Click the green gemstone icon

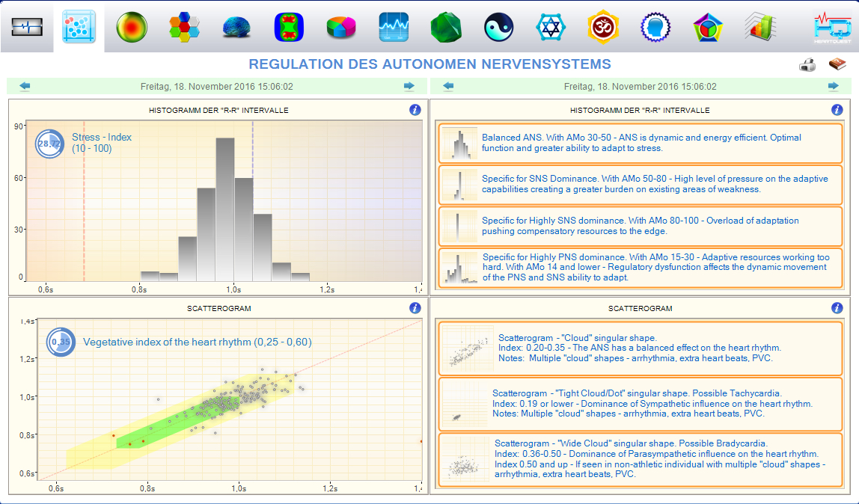coord(446,28)
